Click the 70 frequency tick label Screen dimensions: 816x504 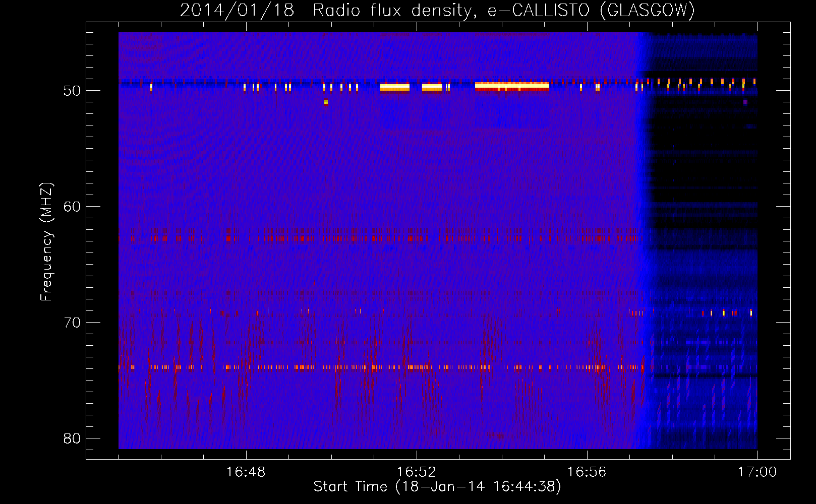pos(72,323)
